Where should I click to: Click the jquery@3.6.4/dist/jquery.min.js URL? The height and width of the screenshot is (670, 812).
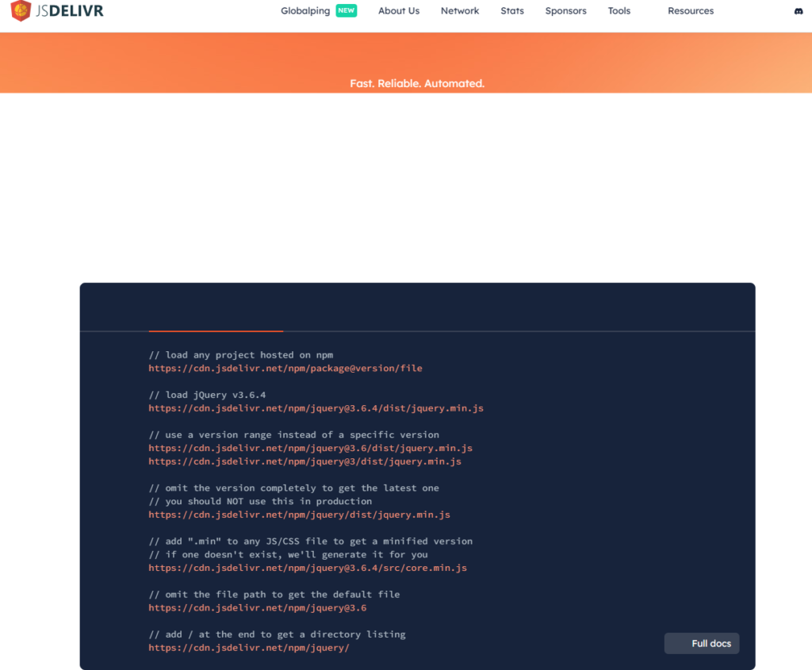(x=316, y=408)
